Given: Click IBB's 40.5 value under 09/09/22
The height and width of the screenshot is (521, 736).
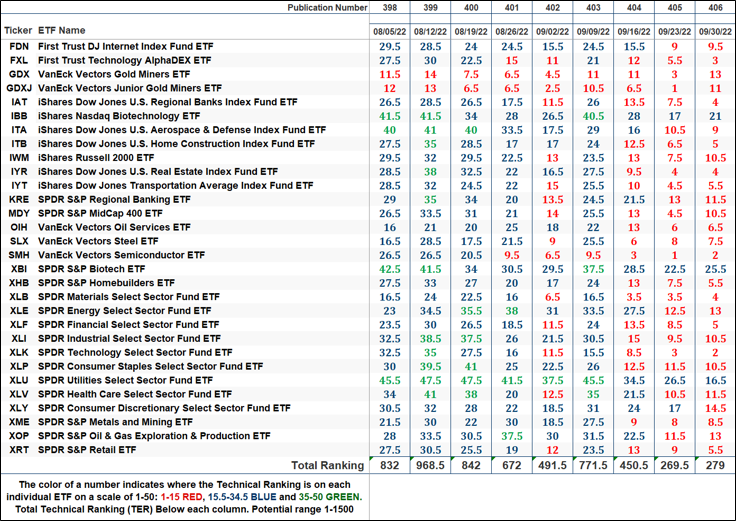Looking at the screenshot, I should [x=593, y=116].
